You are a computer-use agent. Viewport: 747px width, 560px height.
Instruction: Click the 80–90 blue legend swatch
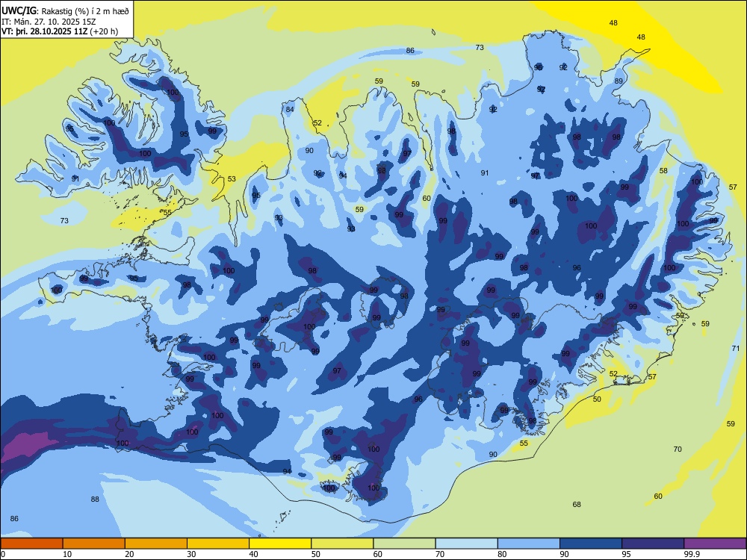(x=529, y=544)
